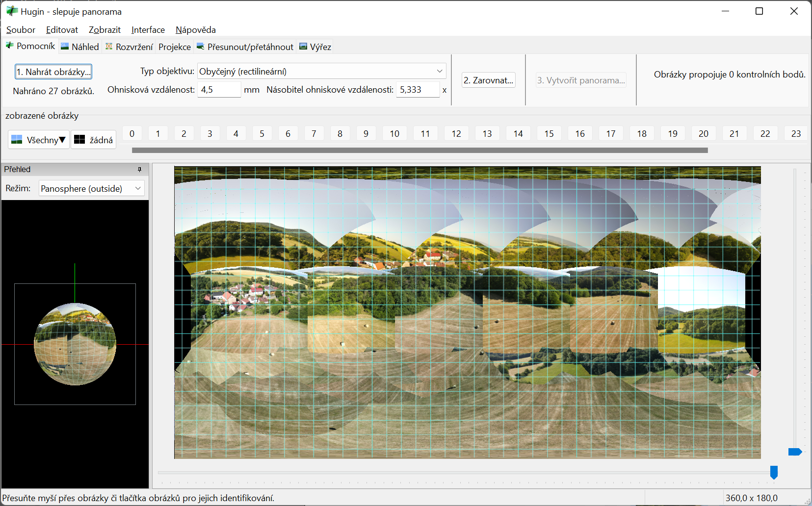Switch to the Projekce tab
Image resolution: width=812 pixels, height=506 pixels.
point(174,47)
